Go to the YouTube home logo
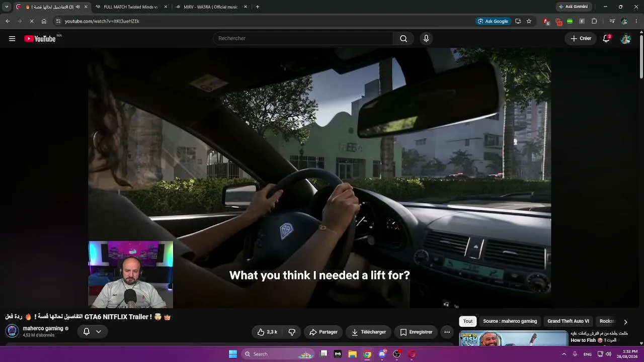The width and height of the screenshot is (644, 362). pos(40,39)
